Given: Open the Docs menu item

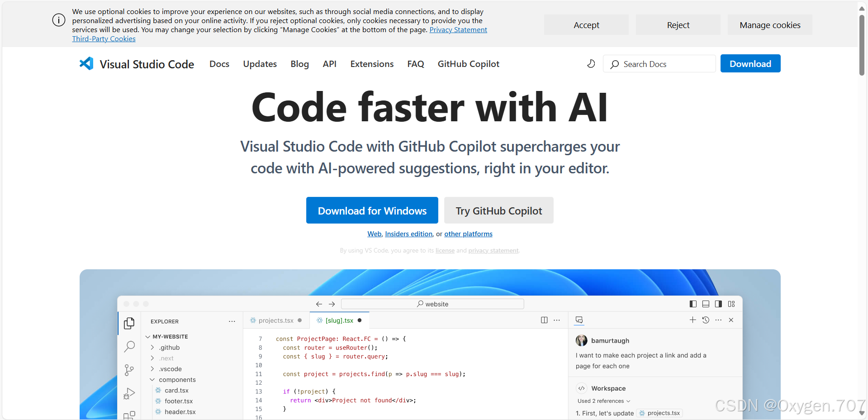Looking at the screenshot, I should click(x=219, y=64).
